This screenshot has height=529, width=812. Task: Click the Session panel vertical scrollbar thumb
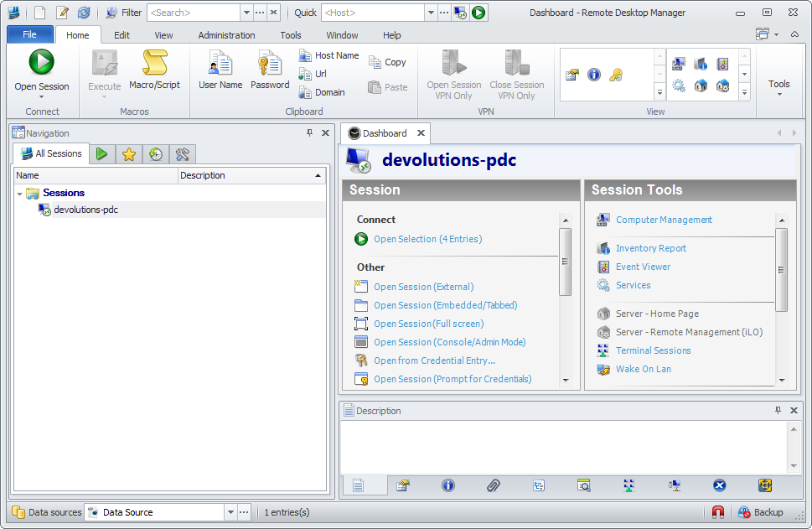click(566, 262)
